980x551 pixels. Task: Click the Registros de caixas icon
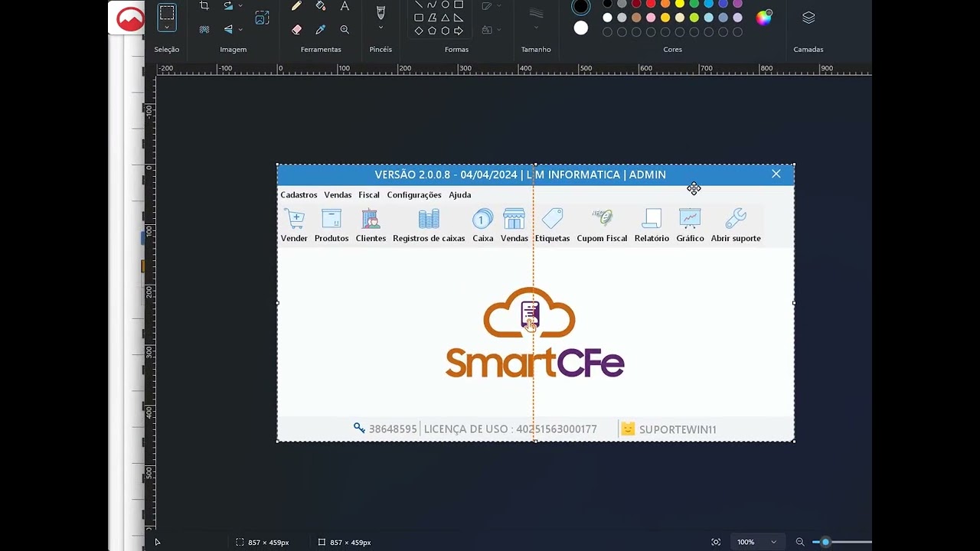click(429, 219)
